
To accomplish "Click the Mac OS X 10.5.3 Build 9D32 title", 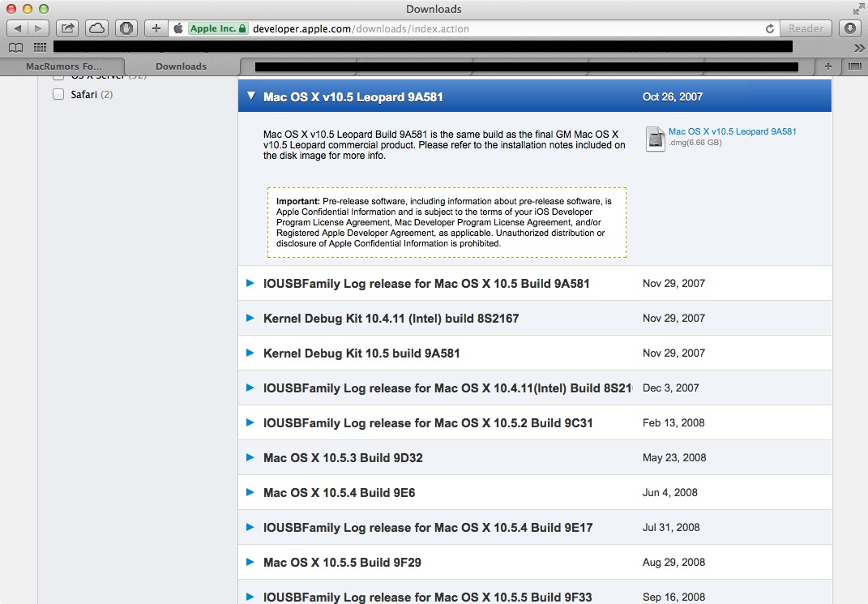I will click(343, 458).
